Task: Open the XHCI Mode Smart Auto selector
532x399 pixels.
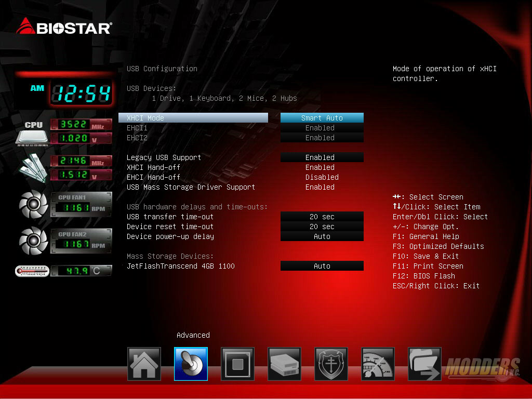Action: [x=322, y=117]
